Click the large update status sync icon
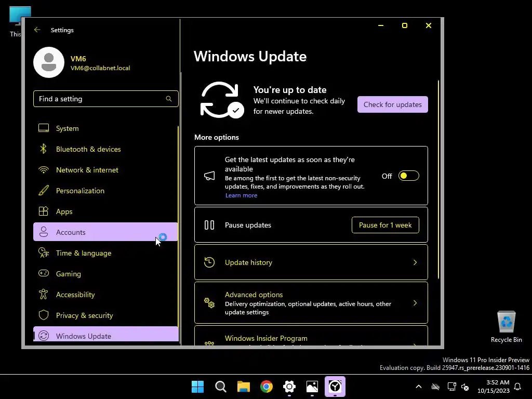The image size is (532, 399). 222,100
